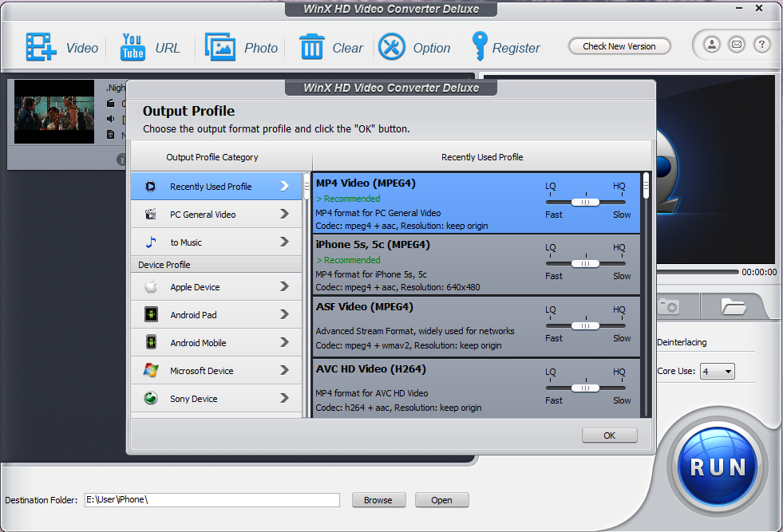Open the YouTube URL downloader
This screenshot has height=532, width=783.
coord(132,47)
